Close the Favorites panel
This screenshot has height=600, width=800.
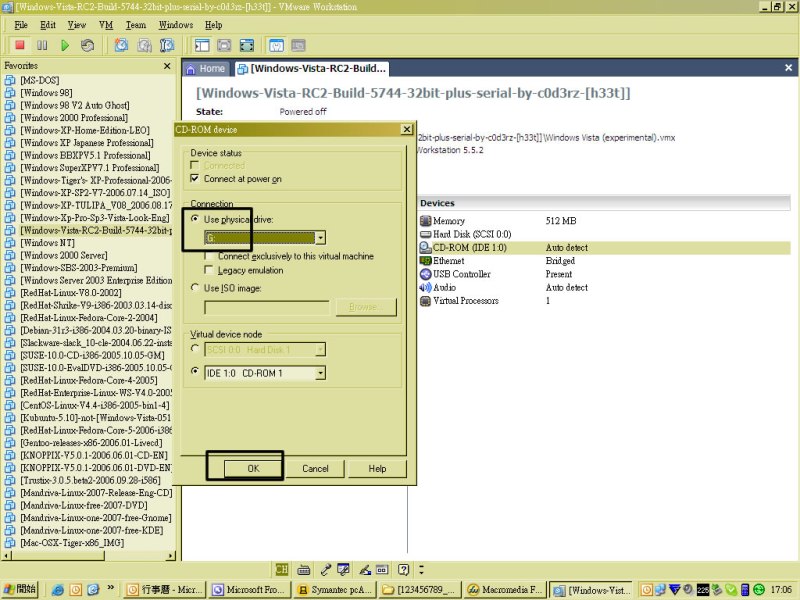(167, 66)
